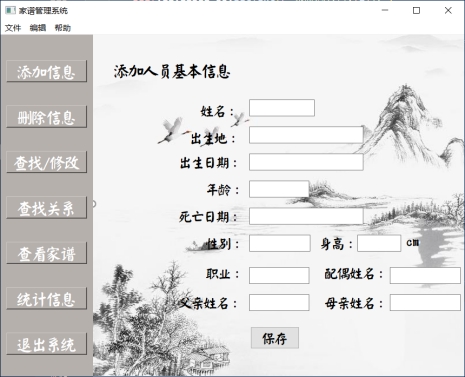Screen dimensions: 465x377
Task: Focus the 姓名 input field
Action: [282, 108]
